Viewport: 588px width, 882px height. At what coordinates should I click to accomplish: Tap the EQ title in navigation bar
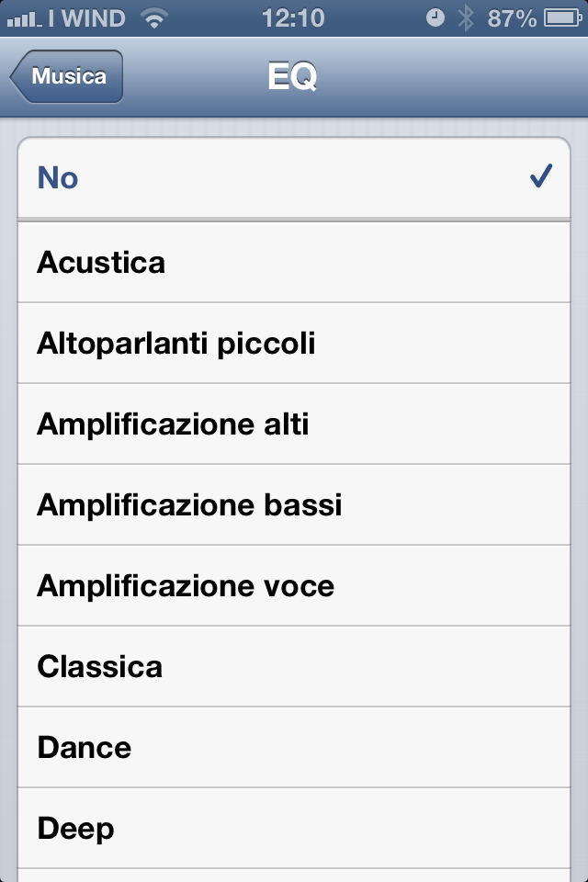tap(293, 77)
